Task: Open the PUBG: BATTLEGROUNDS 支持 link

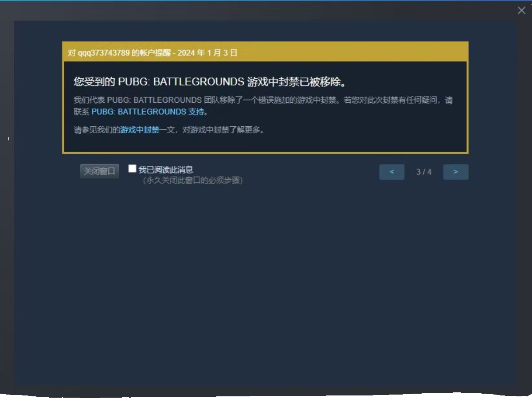Action: coord(148,112)
